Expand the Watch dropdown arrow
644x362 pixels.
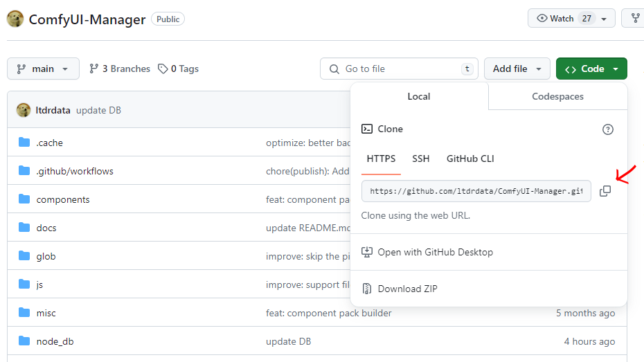click(x=604, y=19)
